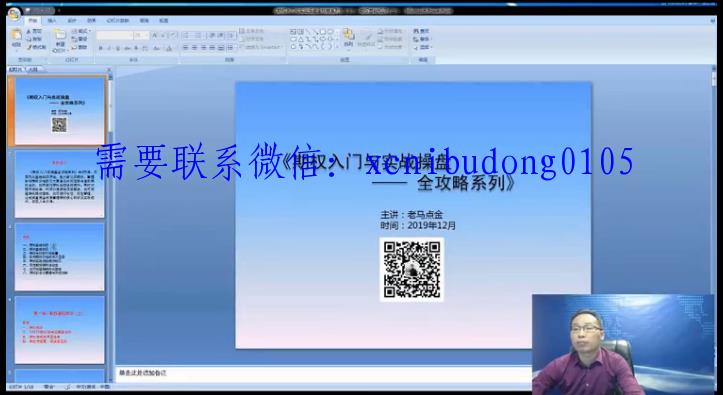Clear all text formatting icon
Screen dimensions: 723x395
(x=173, y=35)
